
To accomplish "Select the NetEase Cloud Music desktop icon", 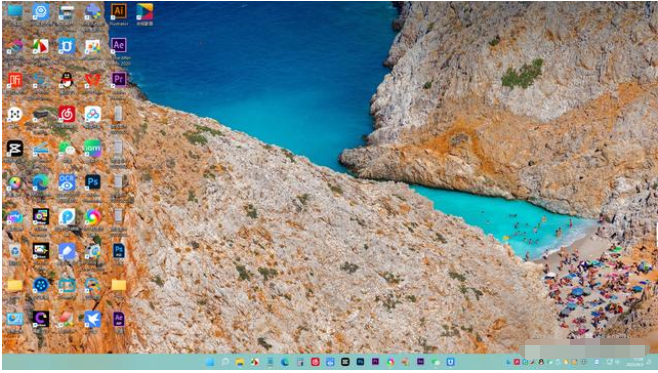I will pos(67,114).
